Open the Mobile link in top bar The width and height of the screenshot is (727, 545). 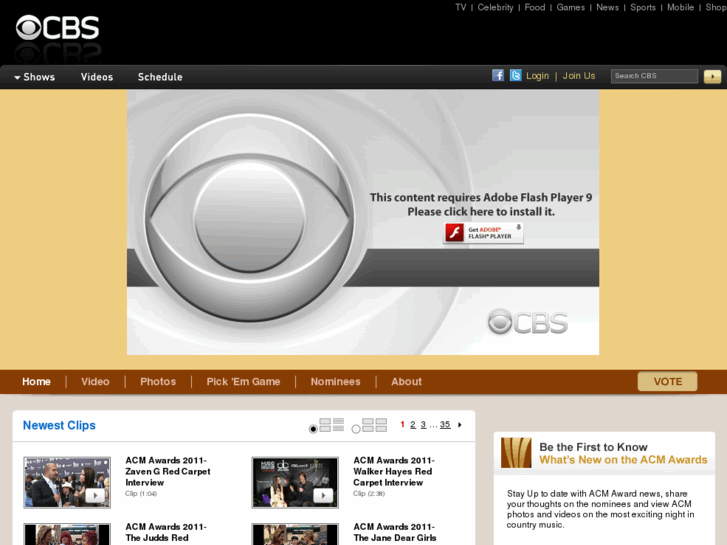680,7
